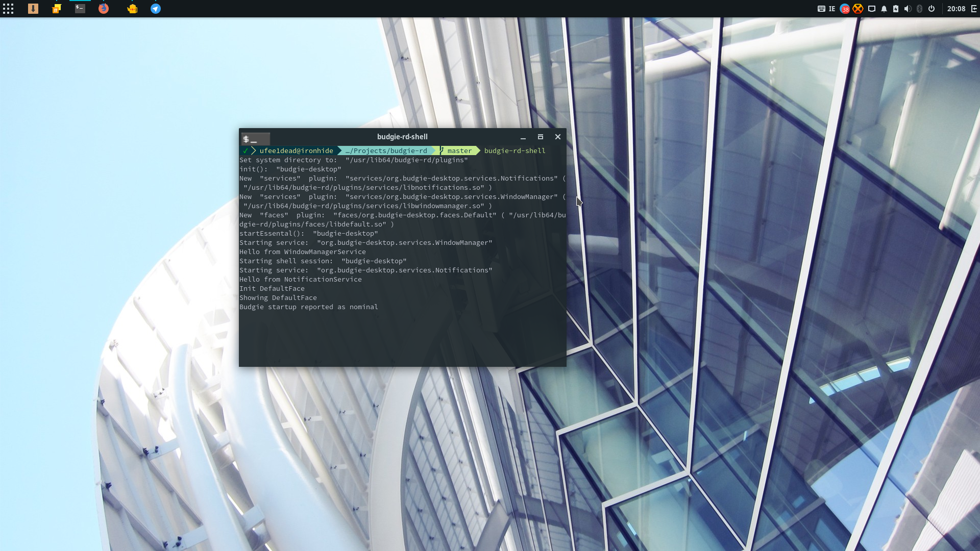
Task: Open the Budgie applications grid menu
Action: tap(8, 9)
